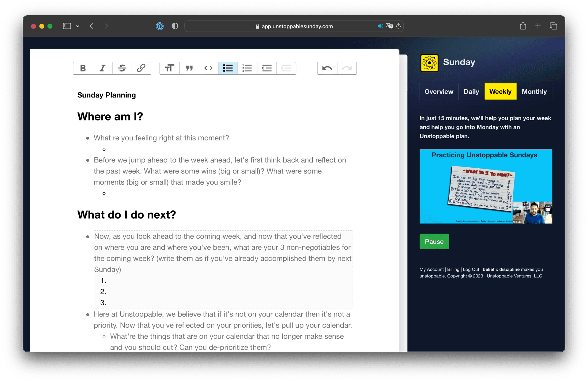Toggle code formatting button
This screenshot has height=382, width=588.
208,68
